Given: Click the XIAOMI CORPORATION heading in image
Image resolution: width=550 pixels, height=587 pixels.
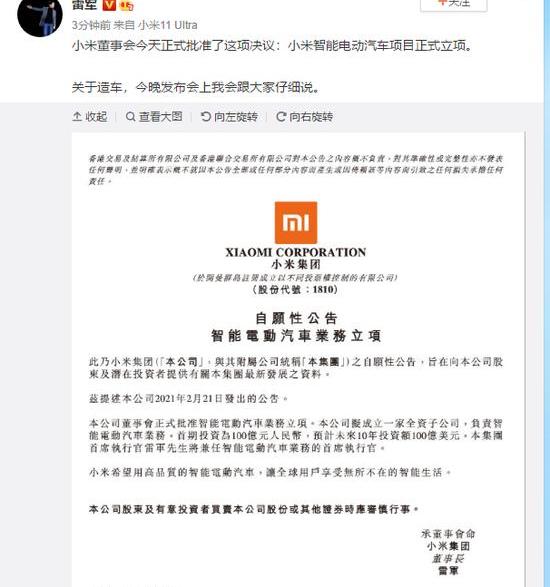Looking at the screenshot, I should (296, 252).
